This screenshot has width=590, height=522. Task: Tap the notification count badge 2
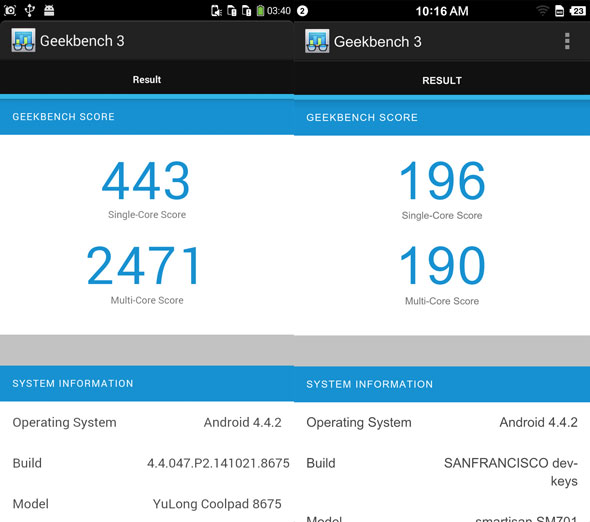tap(302, 11)
